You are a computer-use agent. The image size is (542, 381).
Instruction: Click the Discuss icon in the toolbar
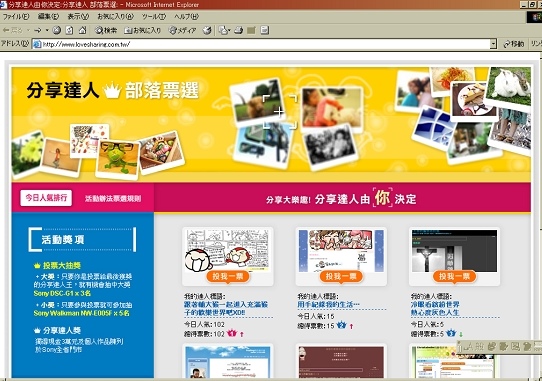pyautogui.click(x=264, y=30)
